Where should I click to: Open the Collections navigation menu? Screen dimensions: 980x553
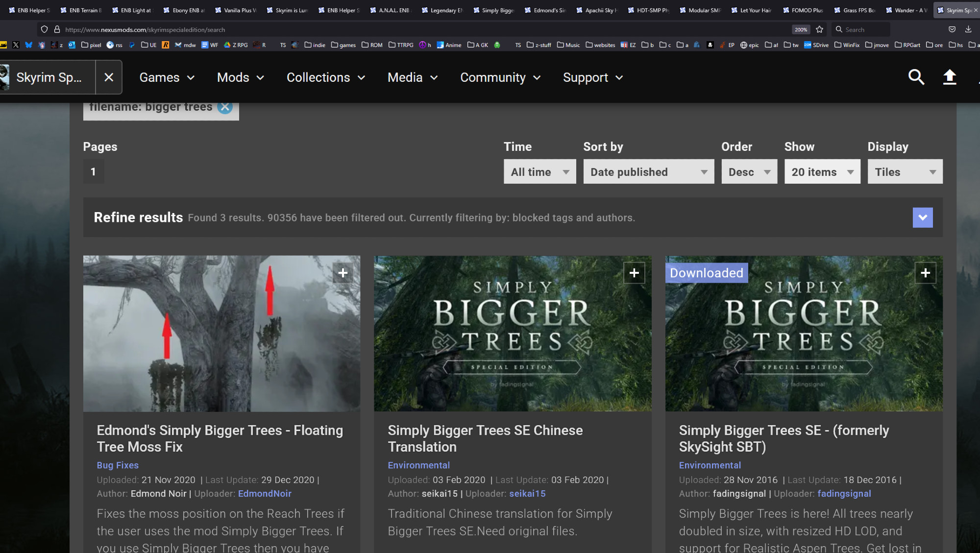(x=326, y=77)
